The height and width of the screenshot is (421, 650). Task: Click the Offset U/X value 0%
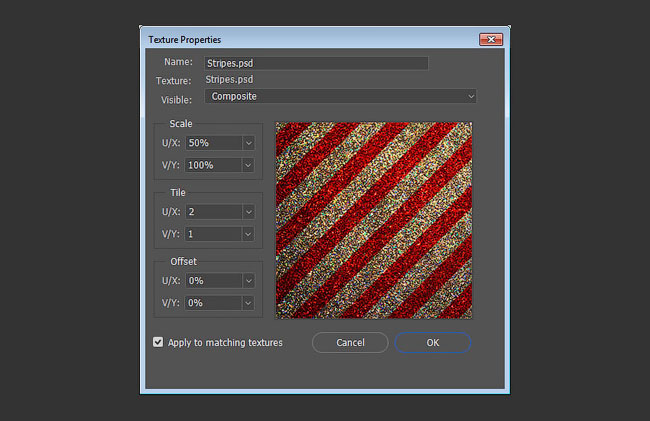click(x=214, y=281)
